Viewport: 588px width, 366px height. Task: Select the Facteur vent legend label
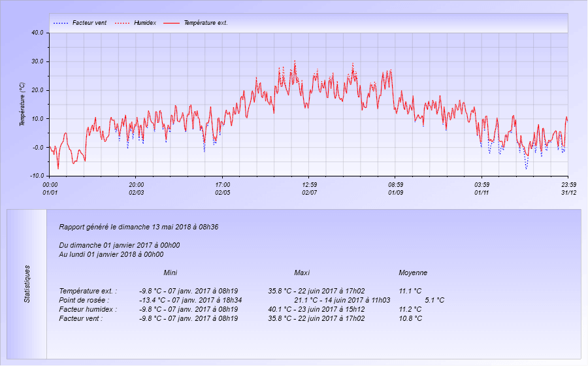(x=90, y=23)
